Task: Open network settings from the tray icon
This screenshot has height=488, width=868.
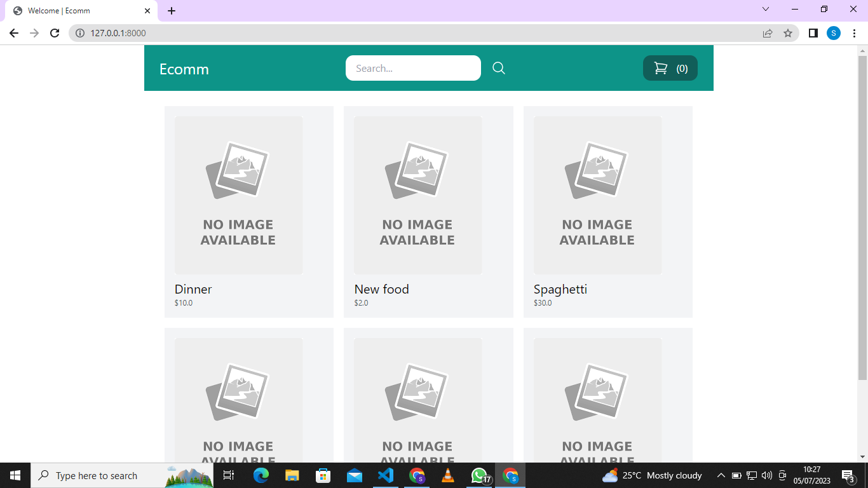Action: click(752, 475)
